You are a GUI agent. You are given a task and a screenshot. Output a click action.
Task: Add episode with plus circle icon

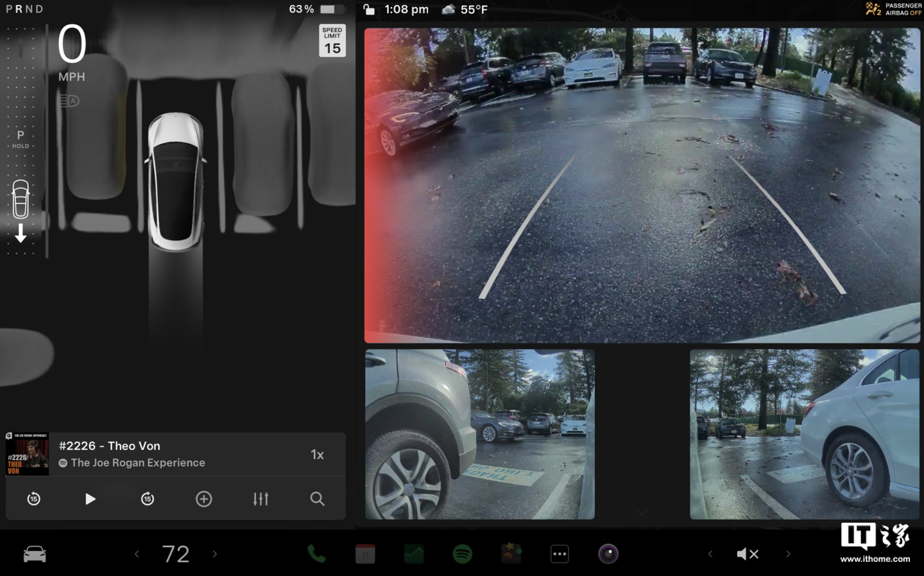click(204, 499)
